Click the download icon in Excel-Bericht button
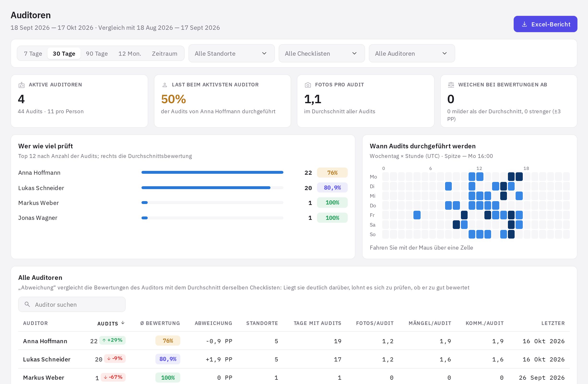 pos(524,24)
